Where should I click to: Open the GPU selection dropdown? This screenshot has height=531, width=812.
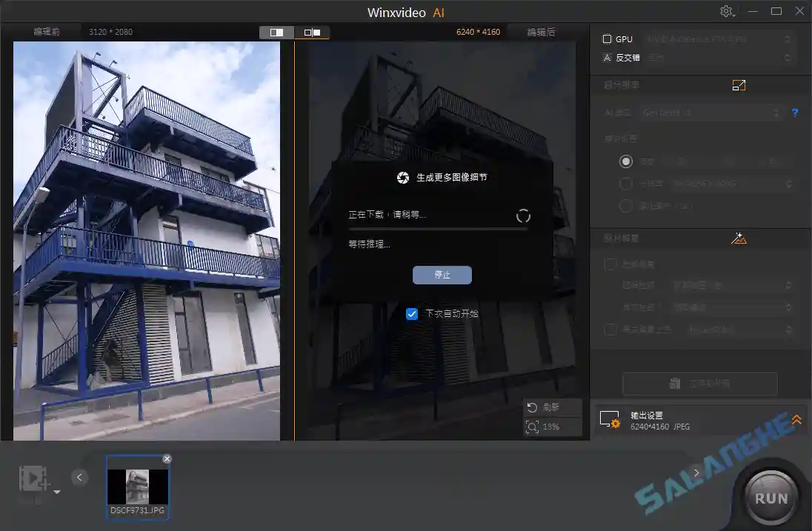[788, 39]
